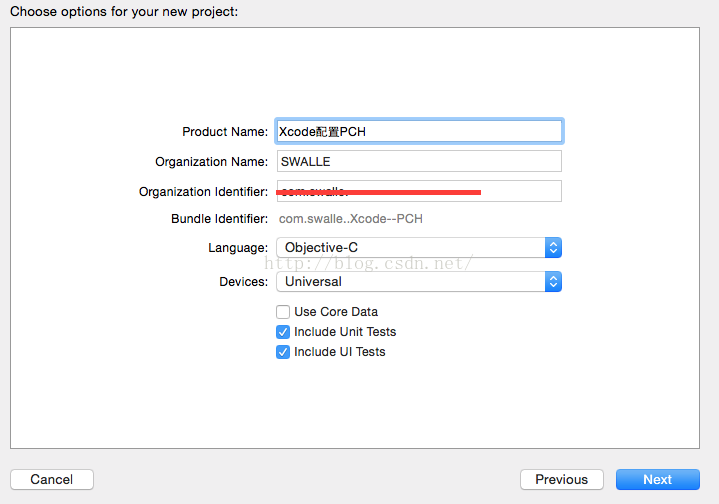The height and width of the screenshot is (504, 719).
Task: Click the blue arrow stepper on Language popup
Action: 553,248
